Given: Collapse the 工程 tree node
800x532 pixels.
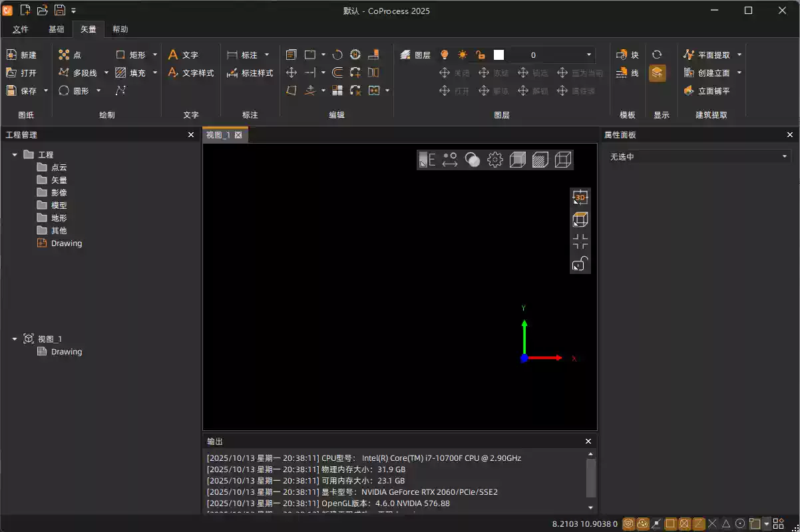Looking at the screenshot, I should tap(15, 155).
